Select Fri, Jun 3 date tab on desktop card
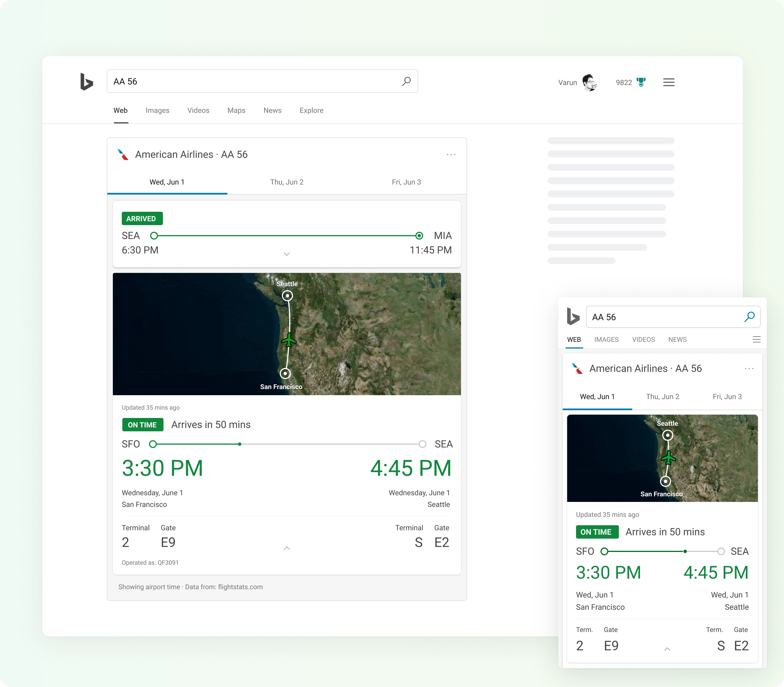The width and height of the screenshot is (784, 687). [406, 182]
